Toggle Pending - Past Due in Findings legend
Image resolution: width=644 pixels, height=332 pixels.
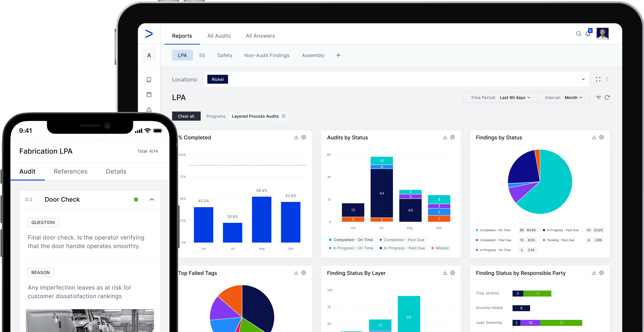tap(558, 240)
